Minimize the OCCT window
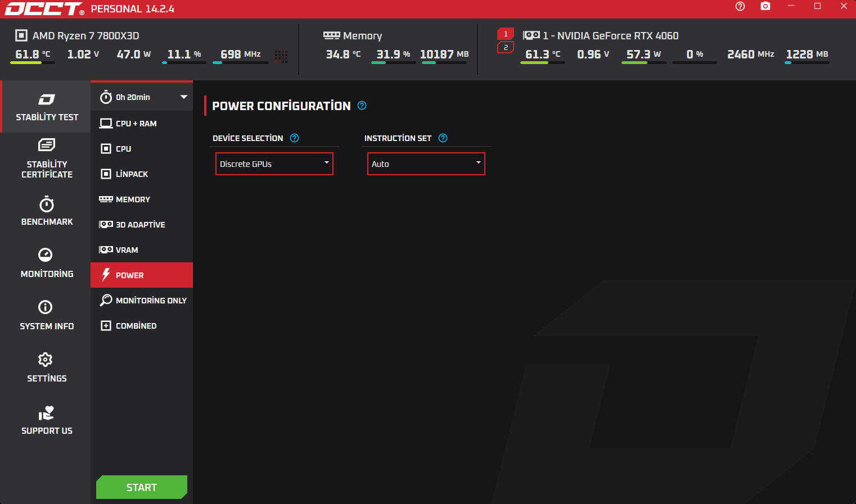The image size is (856, 504). [791, 6]
